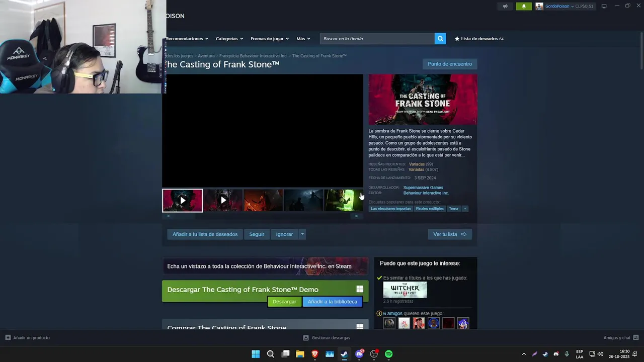
Task: Click the GordoPoison profile avatar
Action: point(539,6)
